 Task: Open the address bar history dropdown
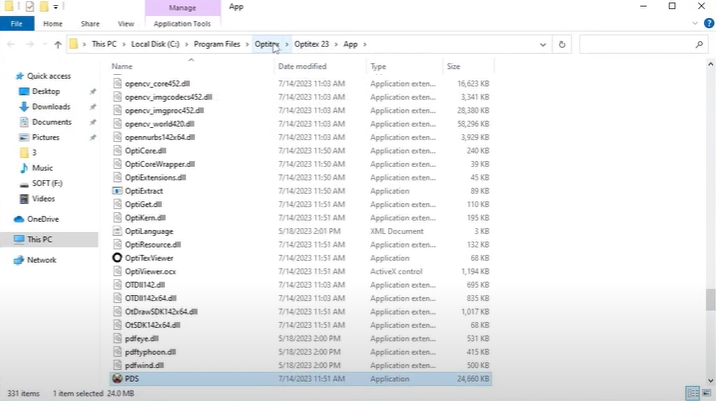pyautogui.click(x=544, y=45)
